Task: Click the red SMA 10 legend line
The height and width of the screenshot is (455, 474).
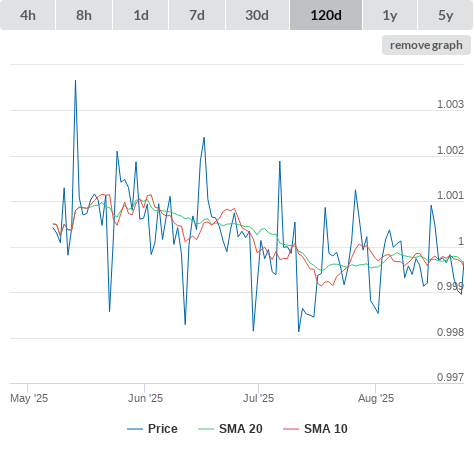Action: [x=291, y=429]
